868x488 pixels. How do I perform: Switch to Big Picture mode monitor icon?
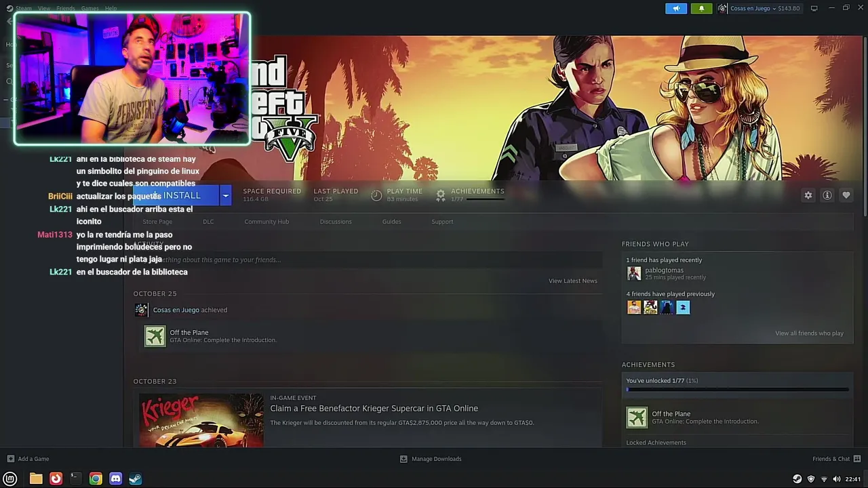click(x=814, y=8)
